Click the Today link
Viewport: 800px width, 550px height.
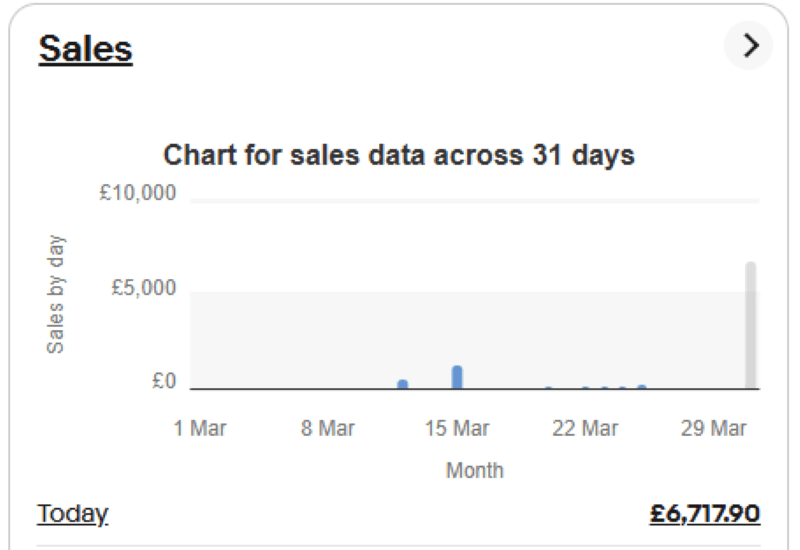(72, 514)
